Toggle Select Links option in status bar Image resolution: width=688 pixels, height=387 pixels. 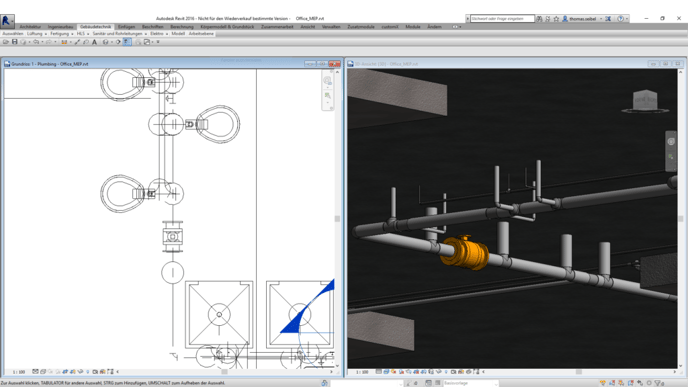coord(603,383)
